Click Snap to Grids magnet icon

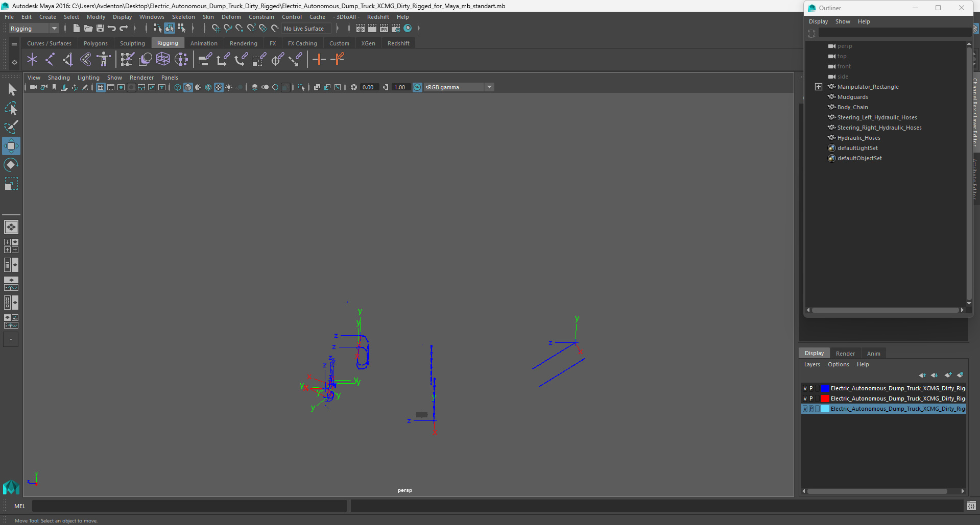216,29
